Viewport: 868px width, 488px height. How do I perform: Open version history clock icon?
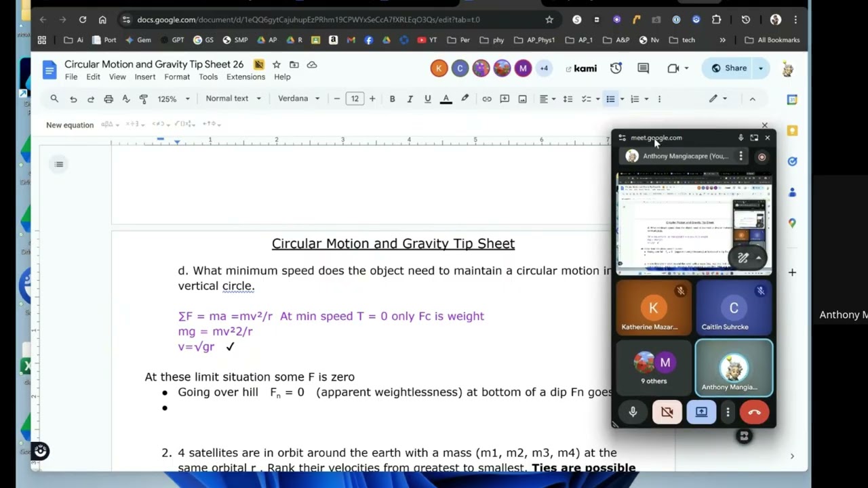pos(616,68)
